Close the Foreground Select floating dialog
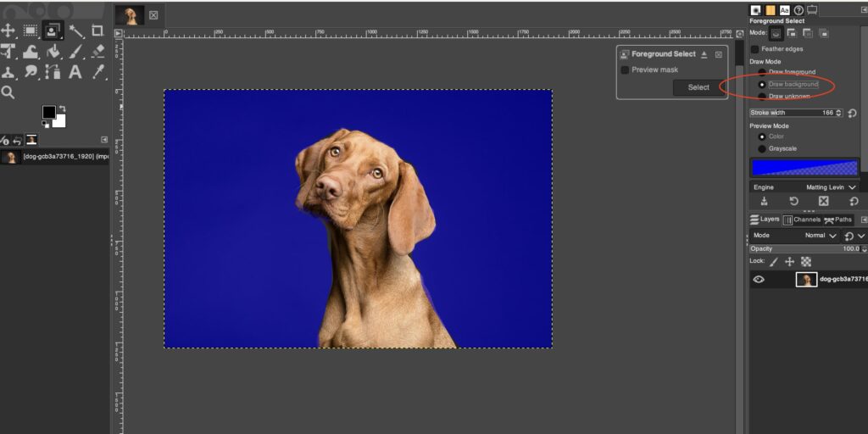The image size is (868, 434). point(719,54)
